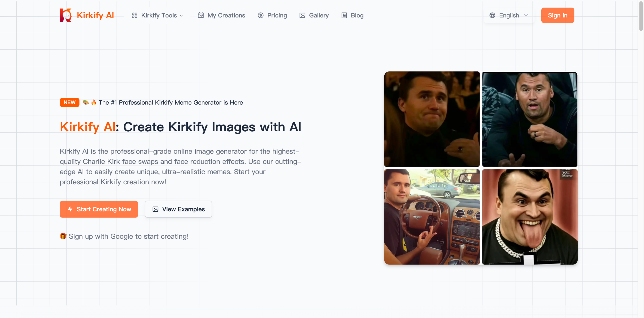Viewport: 644px width, 318px height.
Task: Navigate to the Blog menu item
Action: tap(357, 15)
